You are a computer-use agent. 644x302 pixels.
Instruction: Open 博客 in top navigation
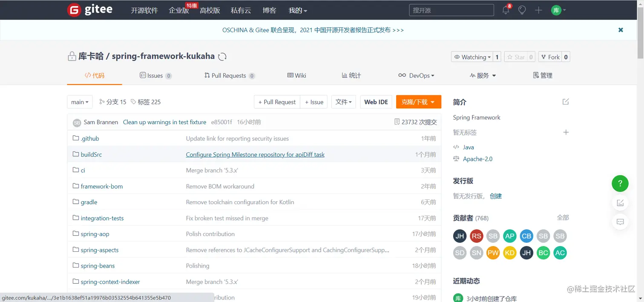269,11
